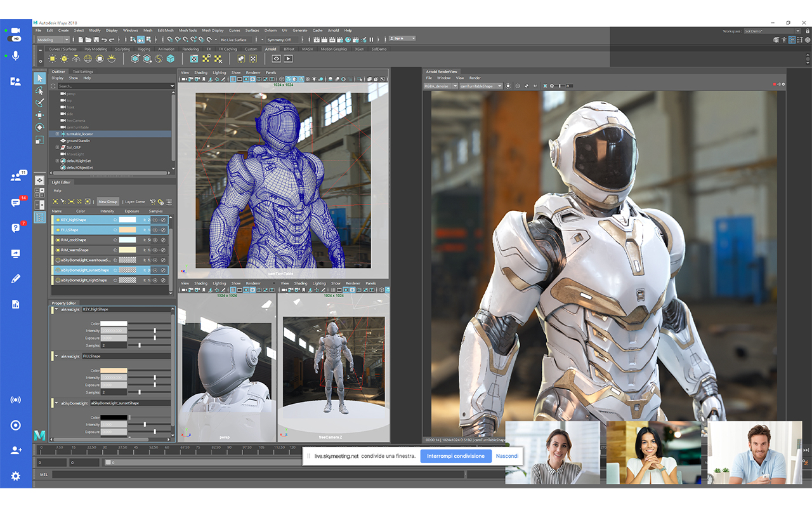The image size is (812, 508).
Task: Open the Modeling menu set dropdown
Action: click(55, 39)
